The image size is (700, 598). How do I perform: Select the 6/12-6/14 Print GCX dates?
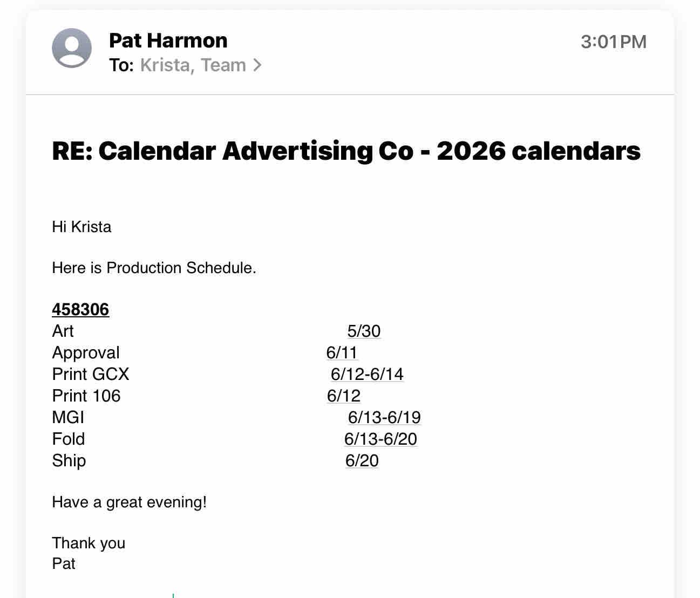(367, 374)
